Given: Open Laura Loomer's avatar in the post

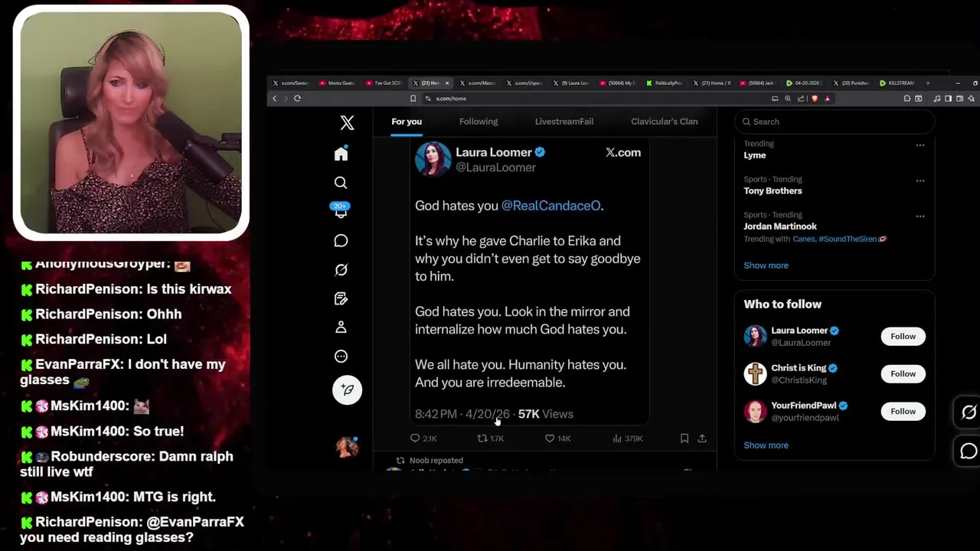Looking at the screenshot, I should 433,159.
